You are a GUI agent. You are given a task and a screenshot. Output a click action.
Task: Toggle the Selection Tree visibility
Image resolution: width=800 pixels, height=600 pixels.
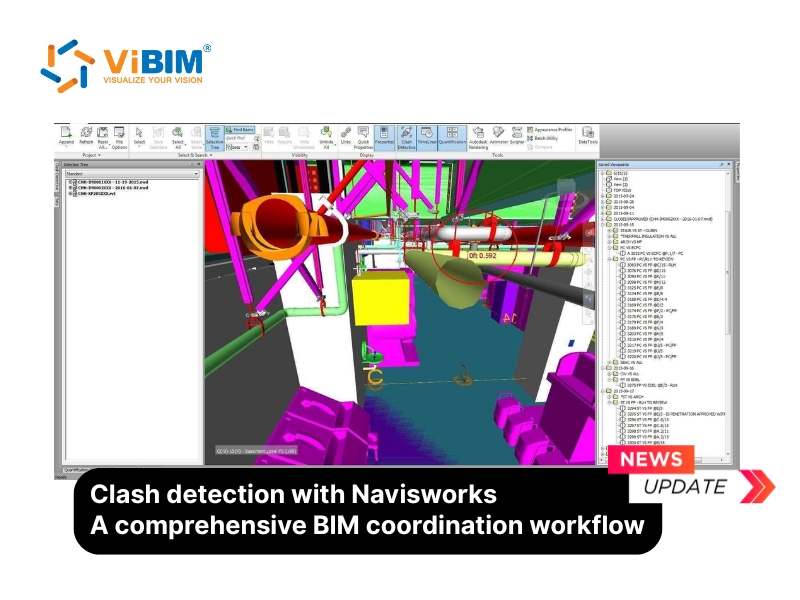[x=215, y=138]
